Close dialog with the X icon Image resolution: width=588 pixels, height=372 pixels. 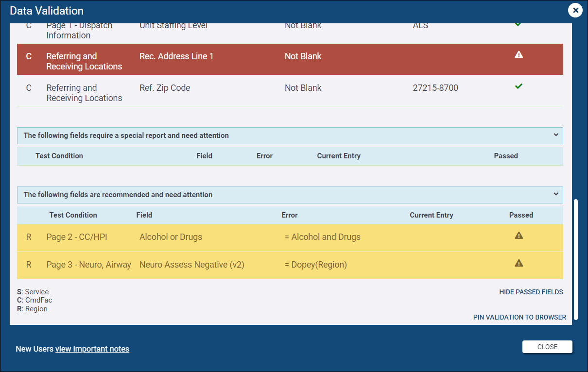tap(575, 10)
